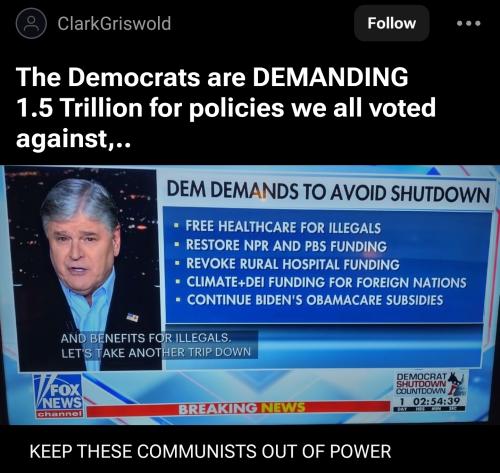The width and height of the screenshot is (500, 473).
Task: Click the countdown timer reading 02:54:39
Action: (x=436, y=401)
